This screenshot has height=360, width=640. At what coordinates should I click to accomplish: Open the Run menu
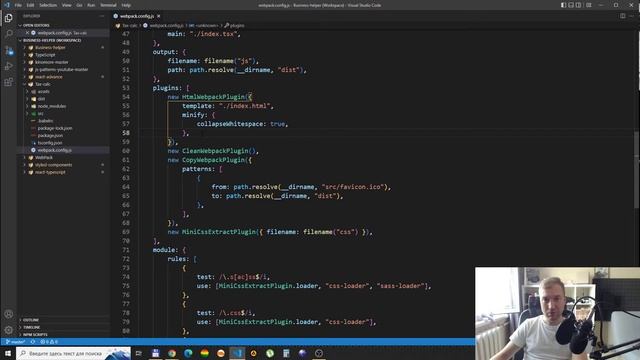coord(91,5)
